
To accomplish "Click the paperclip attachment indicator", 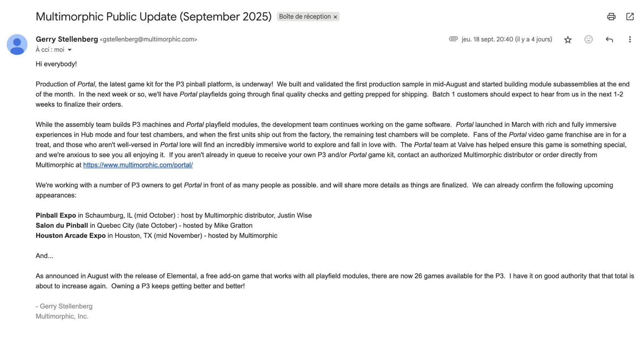I will click(x=453, y=39).
